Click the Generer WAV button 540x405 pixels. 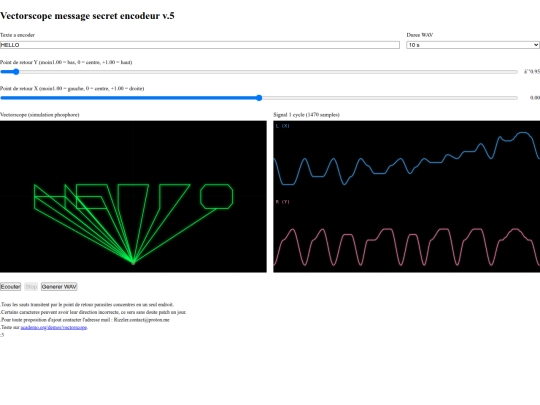coord(59,287)
